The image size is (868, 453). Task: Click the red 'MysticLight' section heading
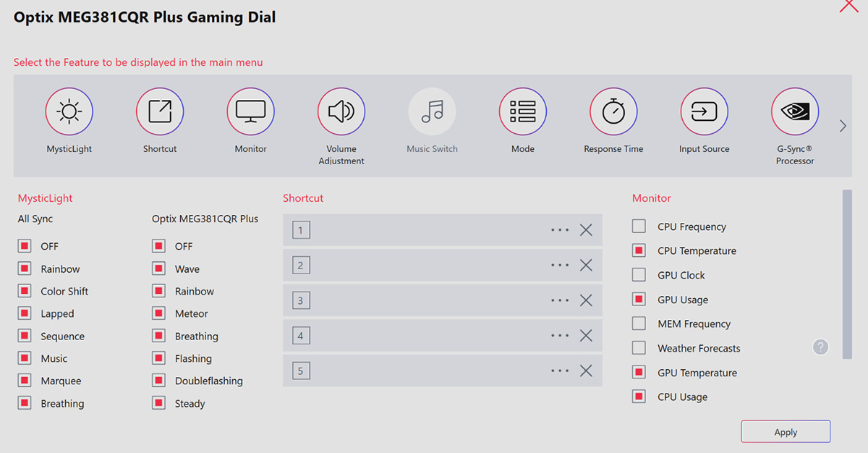tap(46, 198)
